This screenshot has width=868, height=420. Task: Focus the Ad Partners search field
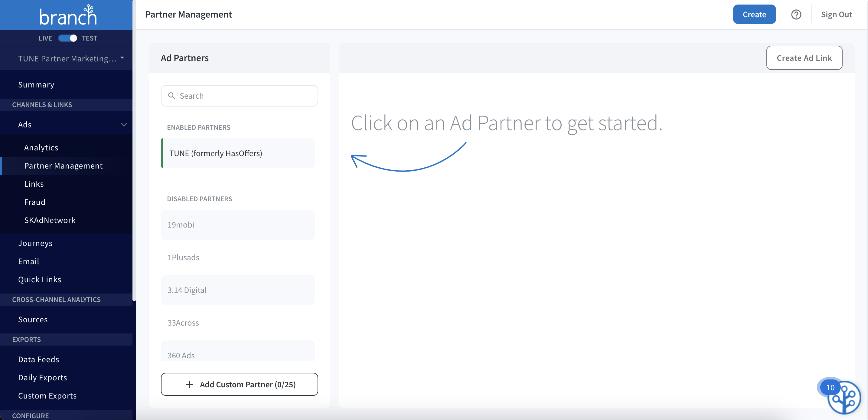(239, 96)
